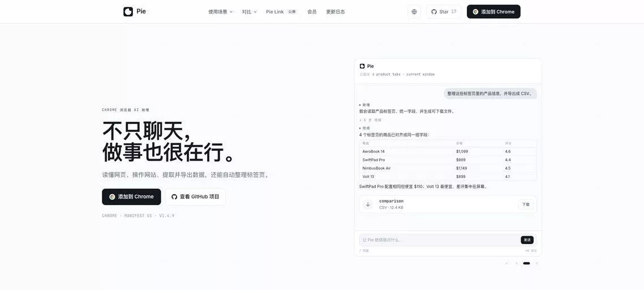Click the $1,149 price cell
This screenshot has width=644, height=290.
pos(462,168)
